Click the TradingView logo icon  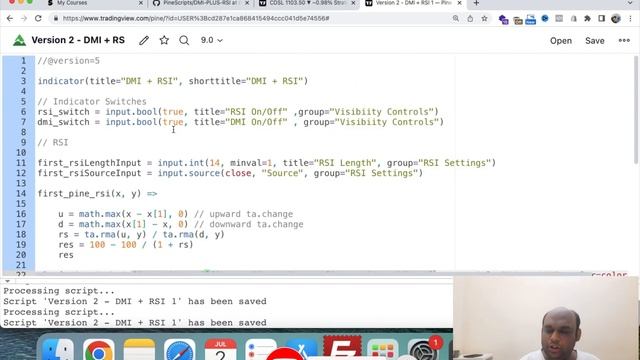(19, 40)
